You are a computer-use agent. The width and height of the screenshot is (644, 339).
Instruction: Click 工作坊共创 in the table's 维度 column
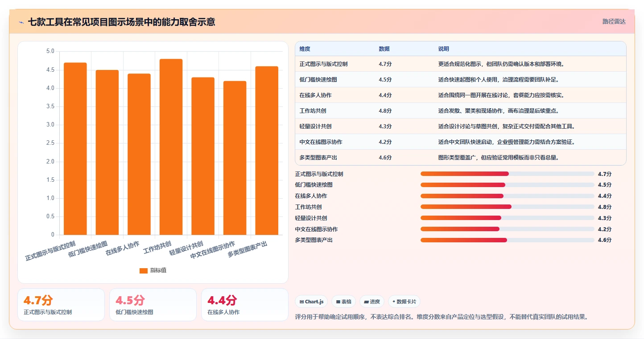point(313,111)
